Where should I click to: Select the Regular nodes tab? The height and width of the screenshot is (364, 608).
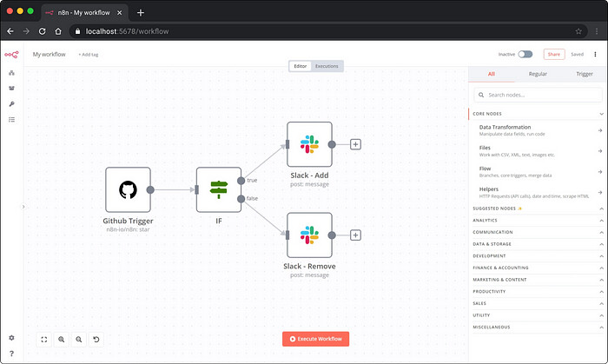tap(538, 74)
